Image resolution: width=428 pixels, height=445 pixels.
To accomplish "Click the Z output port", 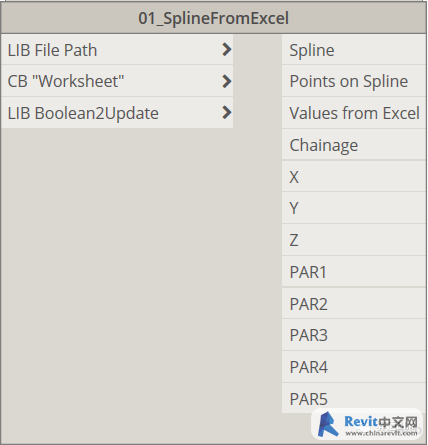I will (x=354, y=240).
